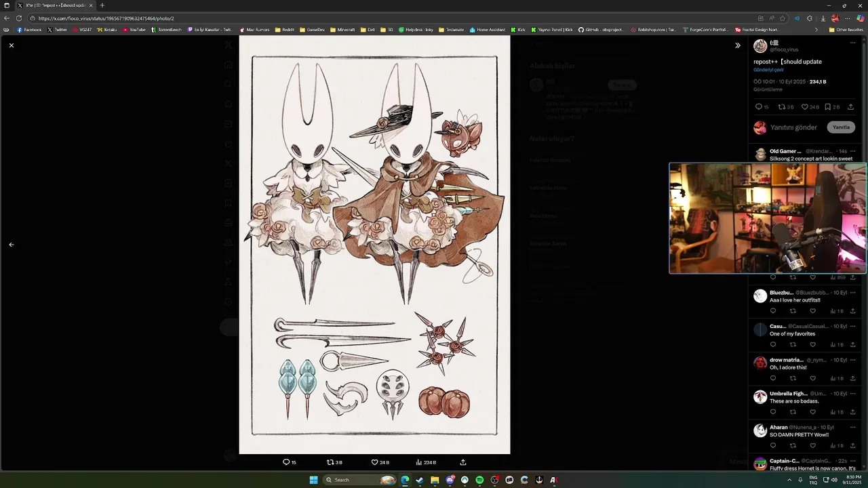Screen dimensions: 868x488
Task: Share the post from the sidebar share icon
Action: [850, 107]
